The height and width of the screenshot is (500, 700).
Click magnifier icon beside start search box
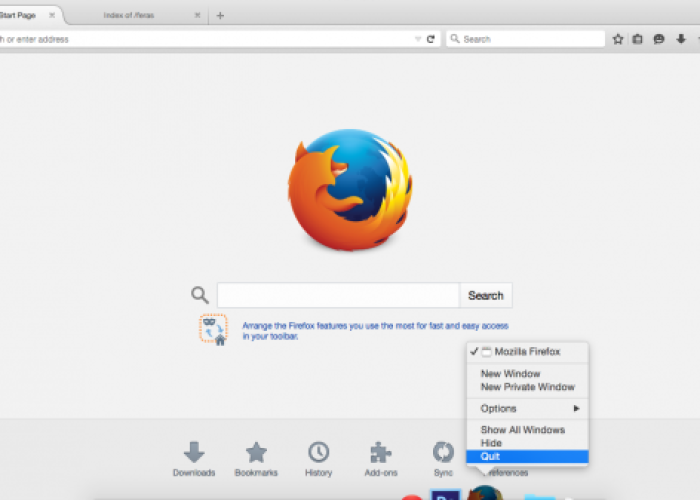click(200, 295)
